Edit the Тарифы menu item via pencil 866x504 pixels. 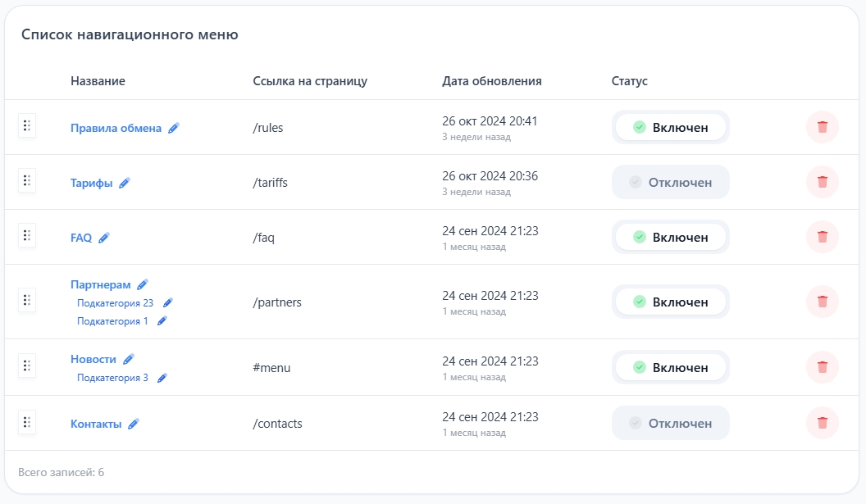pyautogui.click(x=125, y=184)
